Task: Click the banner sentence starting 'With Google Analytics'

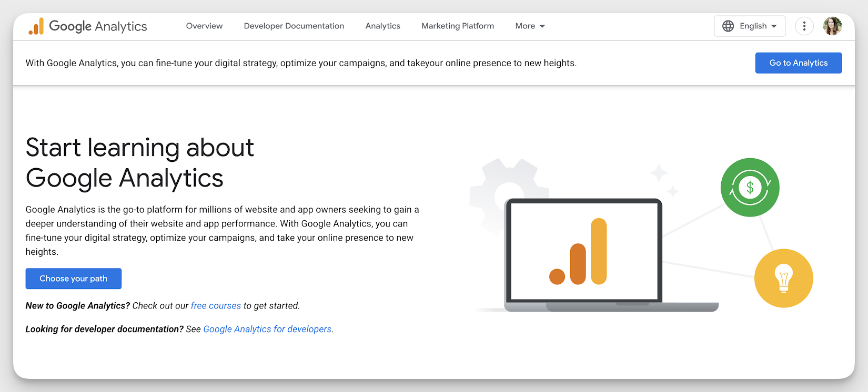Action: point(301,63)
